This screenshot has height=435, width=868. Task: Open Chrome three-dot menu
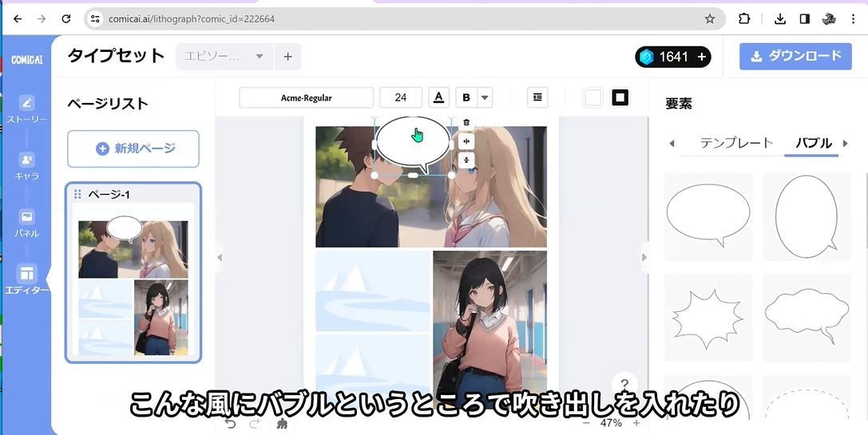click(x=853, y=19)
